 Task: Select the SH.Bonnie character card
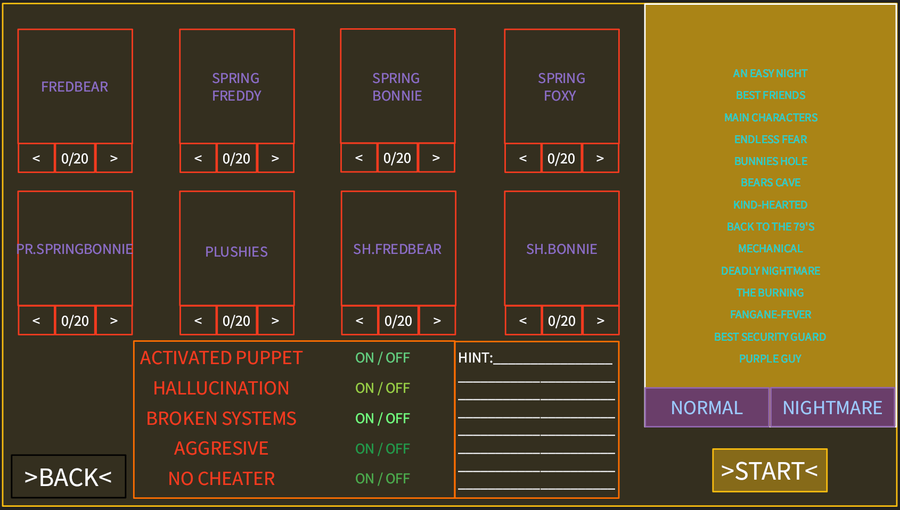click(562, 248)
